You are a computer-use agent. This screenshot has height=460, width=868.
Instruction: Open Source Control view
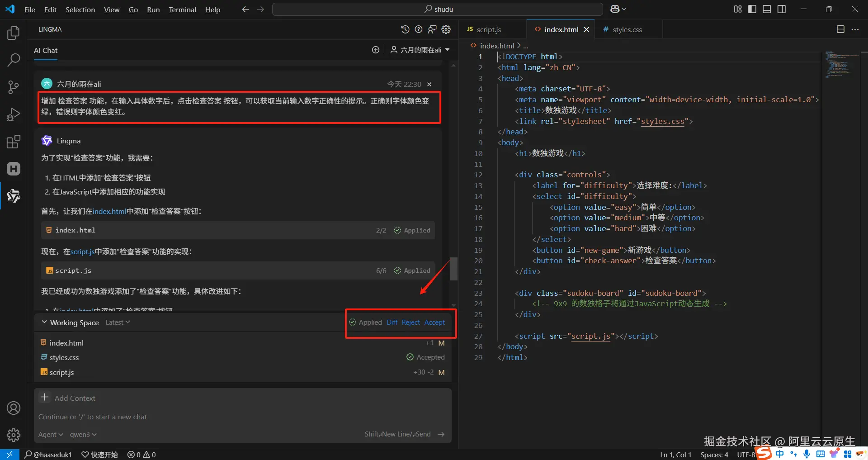coord(14,87)
